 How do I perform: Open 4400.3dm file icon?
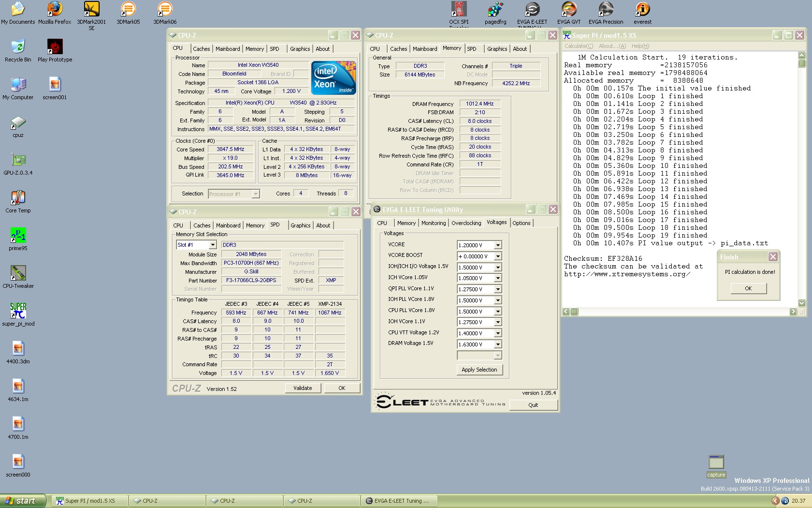point(18,353)
